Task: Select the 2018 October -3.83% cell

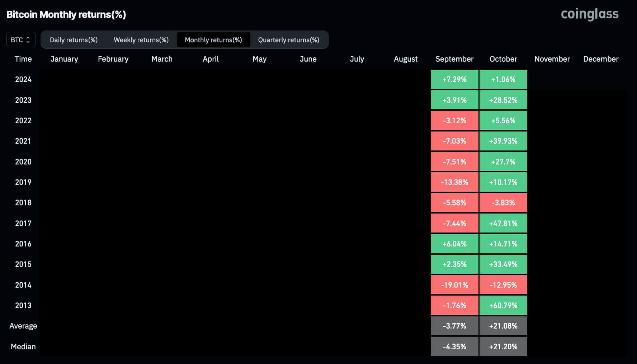Action: pyautogui.click(x=503, y=203)
